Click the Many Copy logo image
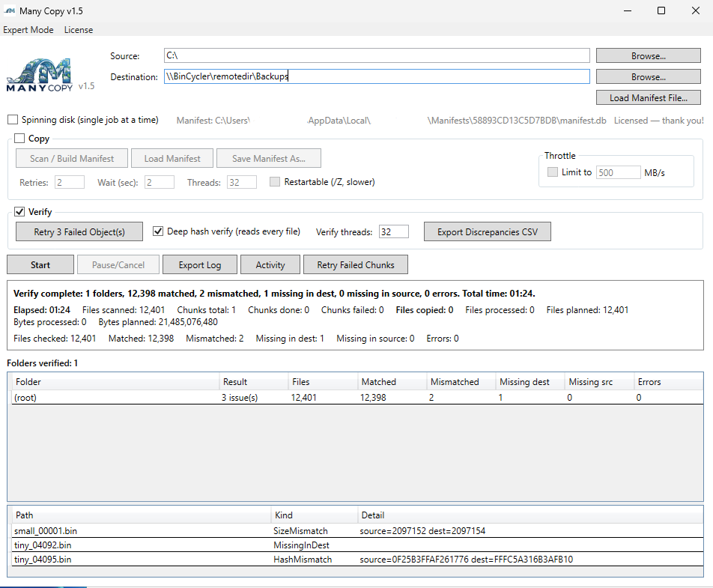This screenshot has width=713, height=588. [40, 75]
